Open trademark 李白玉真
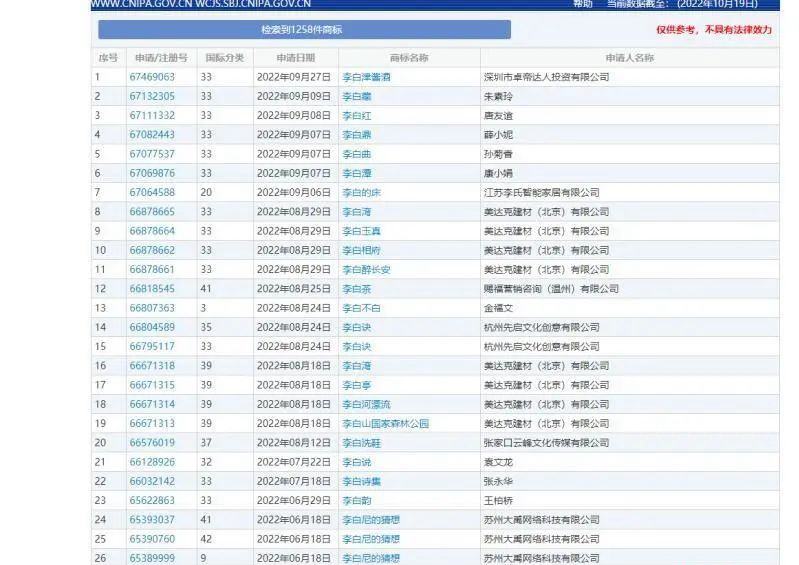 pos(361,231)
